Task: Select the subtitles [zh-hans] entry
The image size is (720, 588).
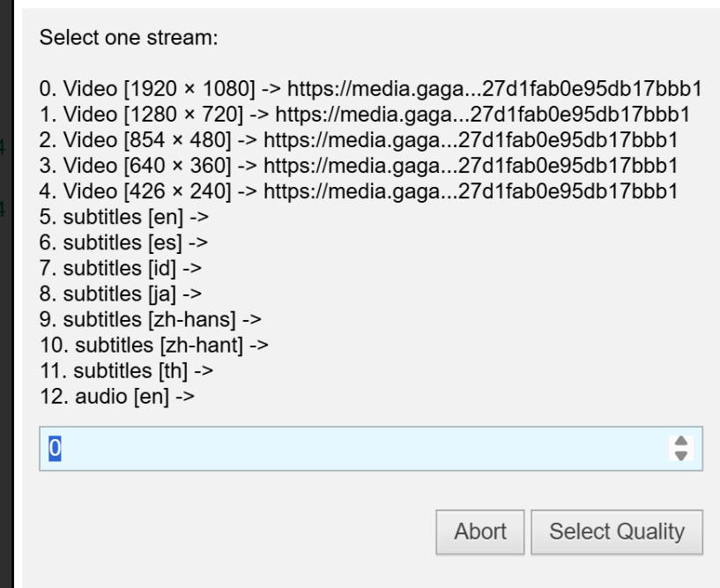Action: click(x=150, y=319)
